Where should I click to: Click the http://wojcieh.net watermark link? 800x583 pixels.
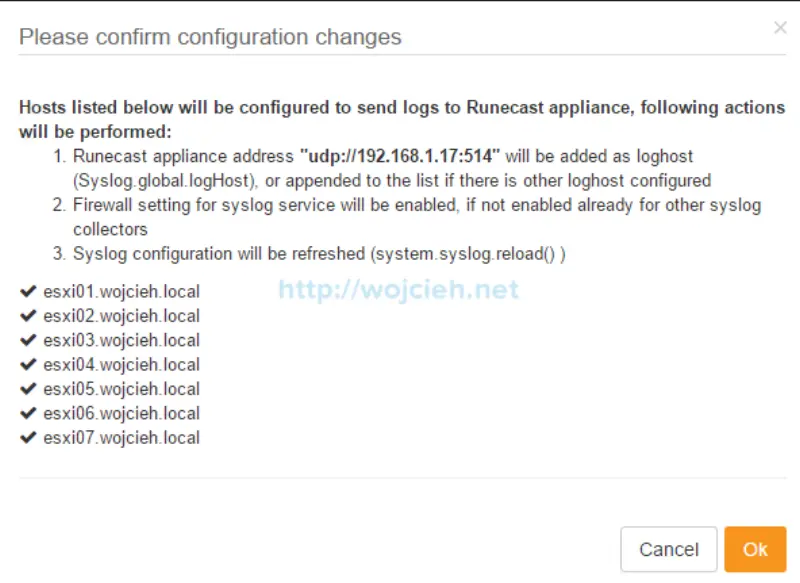(398, 290)
